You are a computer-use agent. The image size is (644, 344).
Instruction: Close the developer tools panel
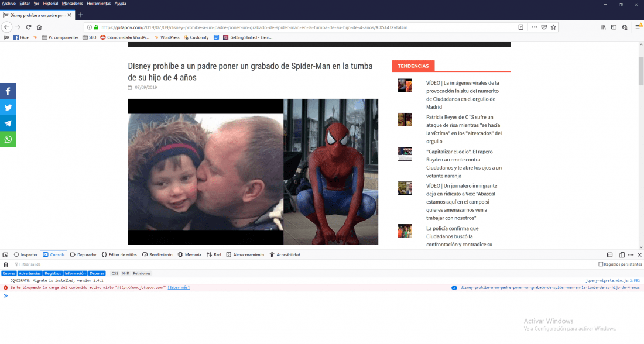click(x=639, y=255)
